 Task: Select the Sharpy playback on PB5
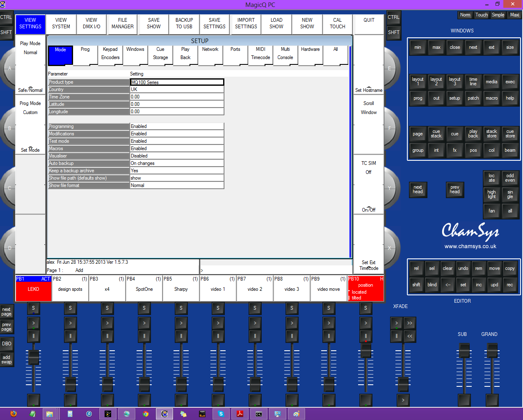(x=181, y=289)
